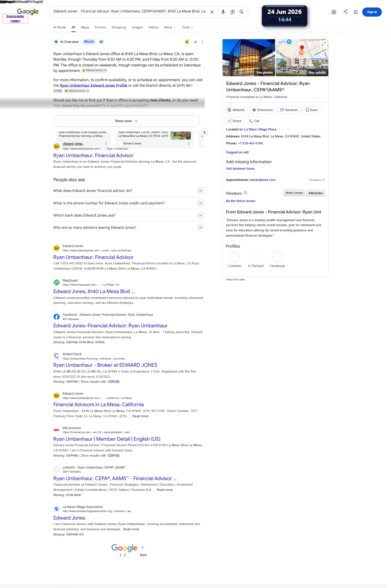
Task: Switch to Videos results tab
Action: pos(153,28)
